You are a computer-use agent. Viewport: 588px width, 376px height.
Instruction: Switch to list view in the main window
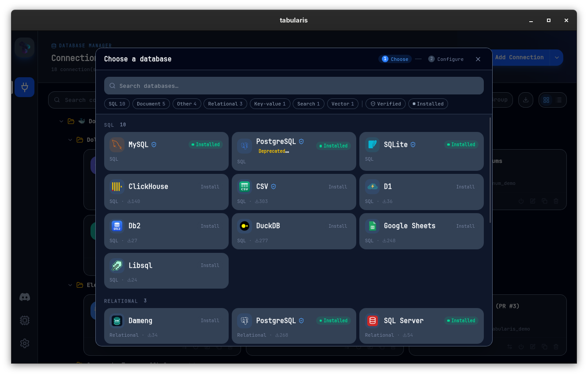coord(559,100)
